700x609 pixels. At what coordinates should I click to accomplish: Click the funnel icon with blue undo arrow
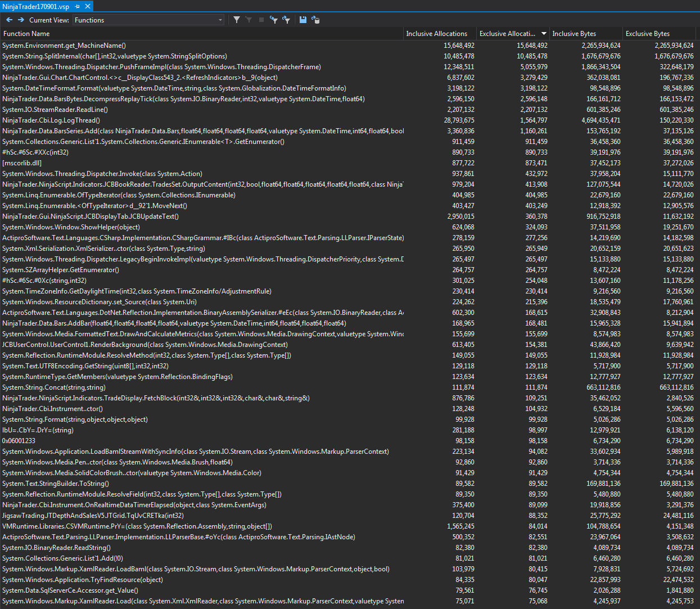point(273,20)
